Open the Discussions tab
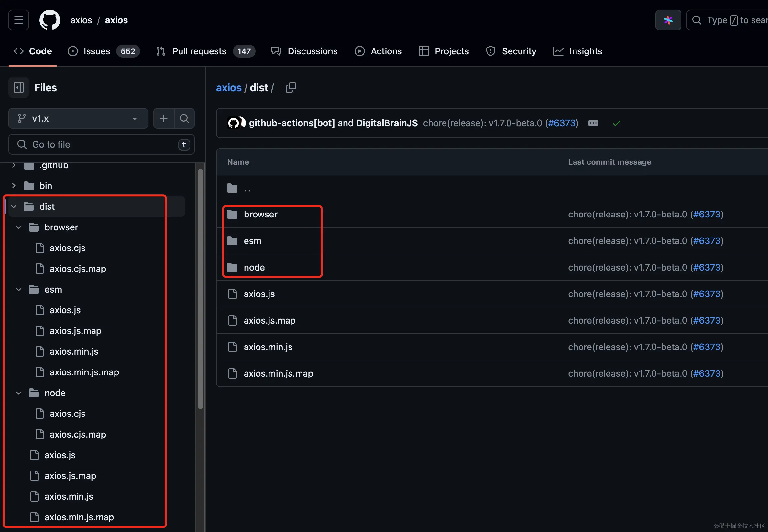The width and height of the screenshot is (768, 532). click(x=304, y=51)
